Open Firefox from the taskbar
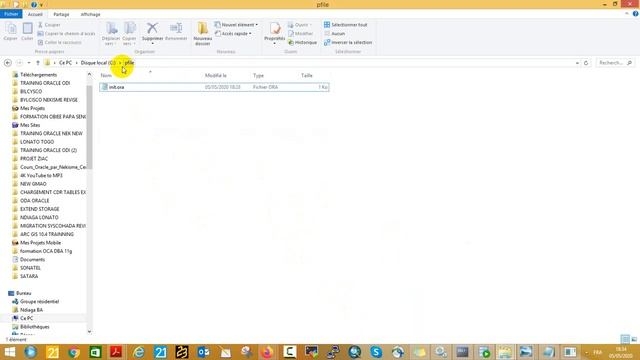The width and height of the screenshot is (640, 360). 267,352
